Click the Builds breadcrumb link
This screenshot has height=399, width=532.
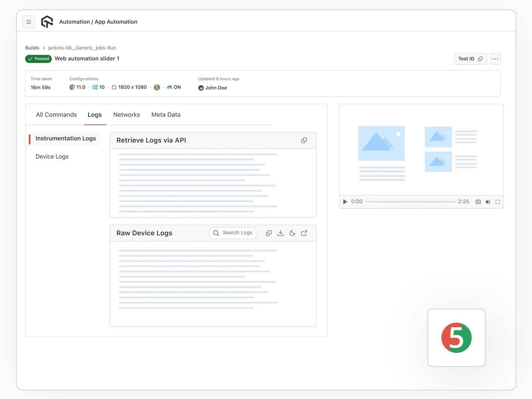(x=32, y=48)
